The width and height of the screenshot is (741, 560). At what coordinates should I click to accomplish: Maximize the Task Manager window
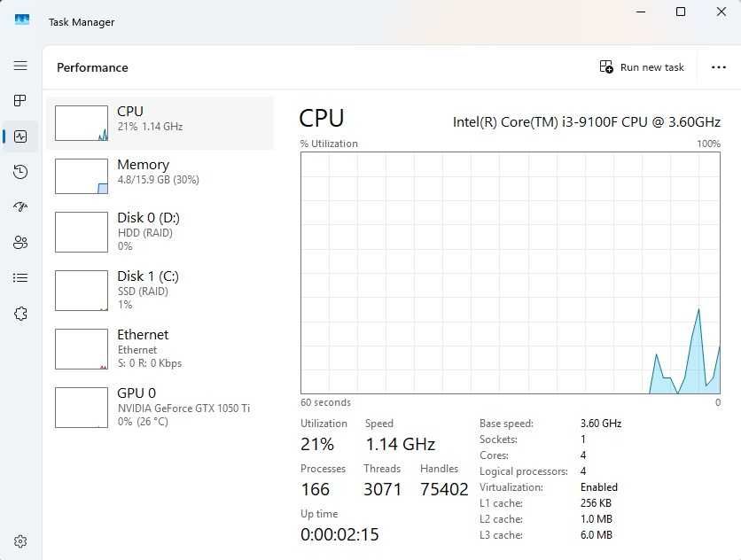[x=681, y=12]
